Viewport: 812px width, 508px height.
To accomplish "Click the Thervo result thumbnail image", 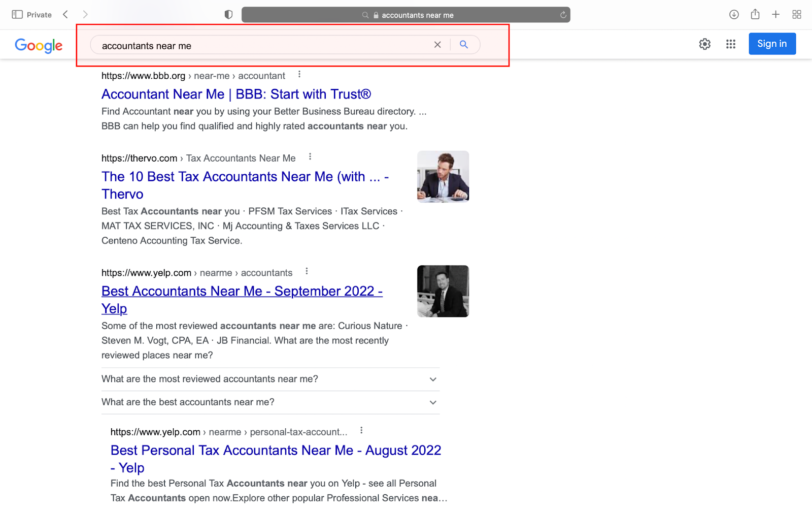I will [443, 177].
